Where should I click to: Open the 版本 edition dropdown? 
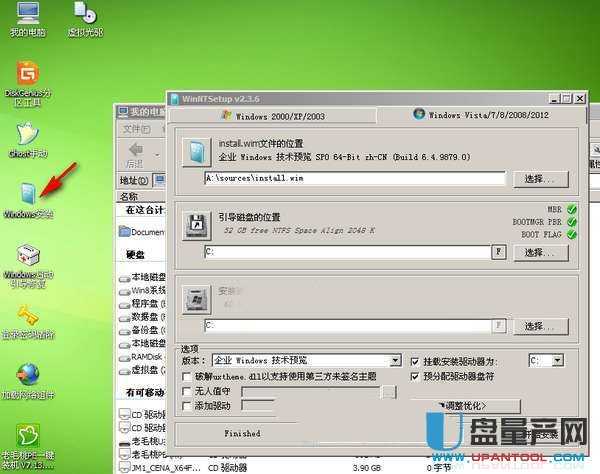[x=394, y=360]
